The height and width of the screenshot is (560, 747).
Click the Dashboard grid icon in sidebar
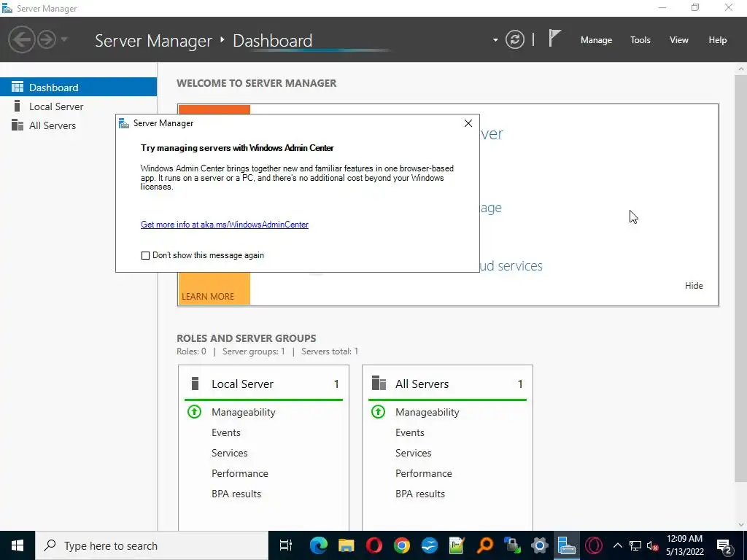pyautogui.click(x=18, y=87)
